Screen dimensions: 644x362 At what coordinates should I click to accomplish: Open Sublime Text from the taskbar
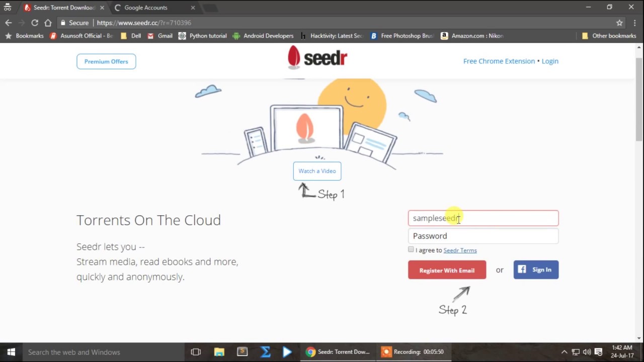click(x=242, y=352)
